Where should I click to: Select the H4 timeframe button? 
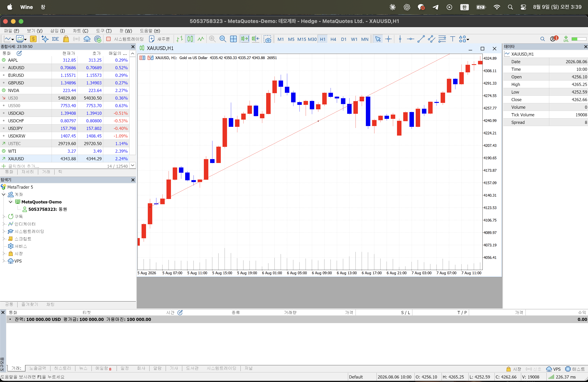pyautogui.click(x=333, y=39)
